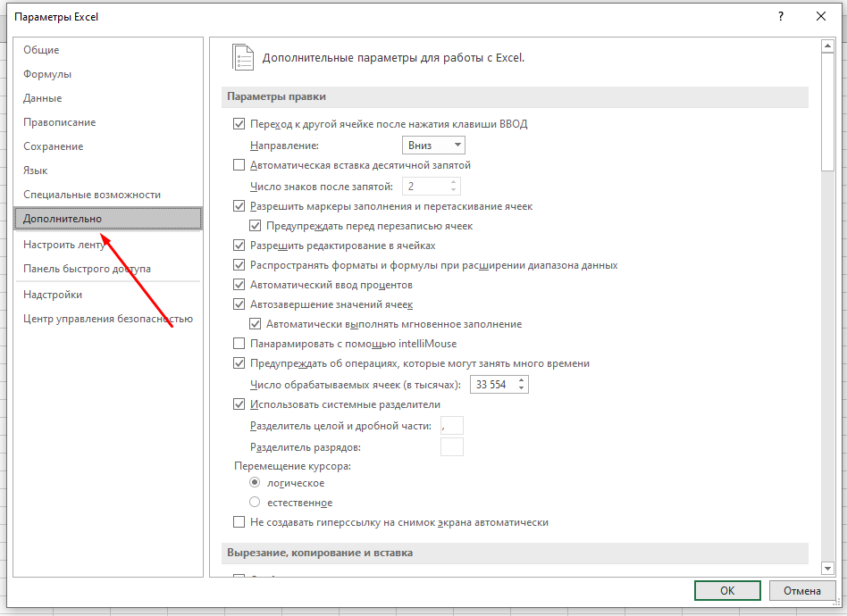Click the advanced options document icon
Screen dimensions: 847x616
[x=243, y=57]
